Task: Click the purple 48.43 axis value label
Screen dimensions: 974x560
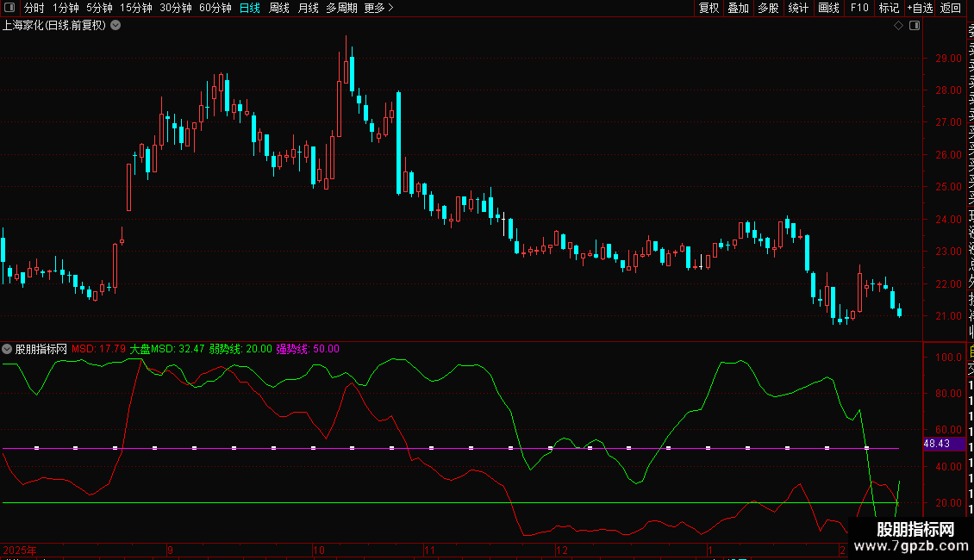Action: (937, 443)
